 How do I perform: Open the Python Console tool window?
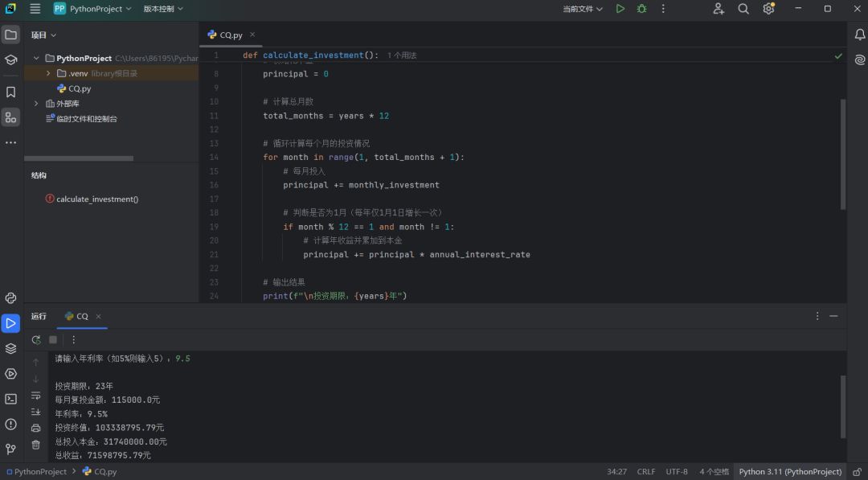click(x=10, y=298)
